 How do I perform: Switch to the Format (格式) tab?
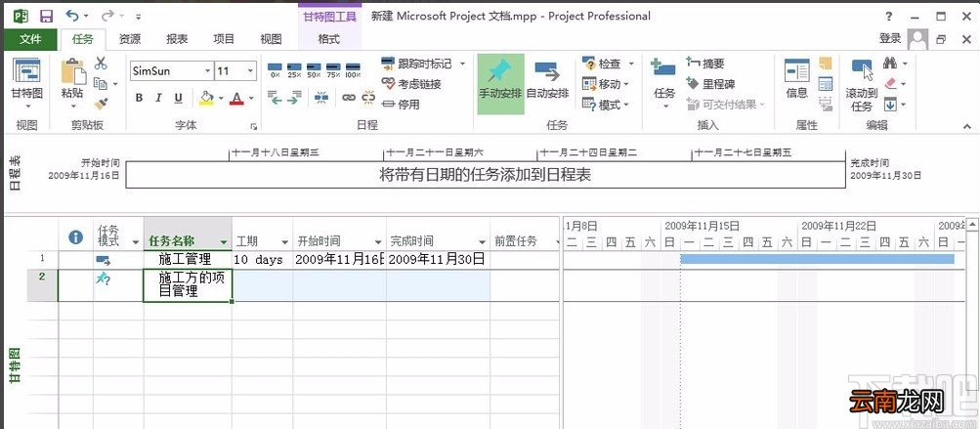click(328, 39)
